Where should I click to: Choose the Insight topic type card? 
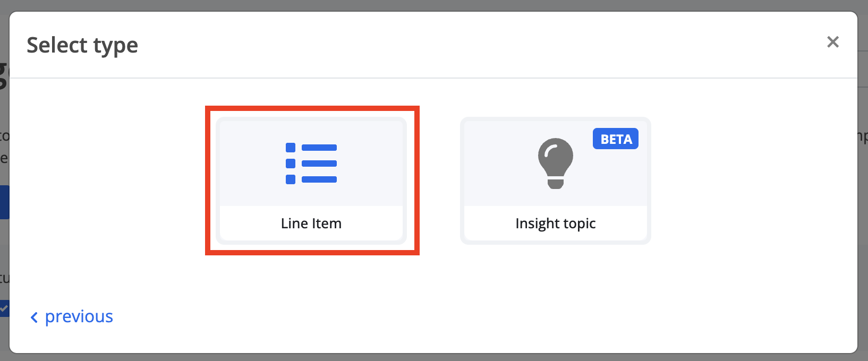(556, 180)
